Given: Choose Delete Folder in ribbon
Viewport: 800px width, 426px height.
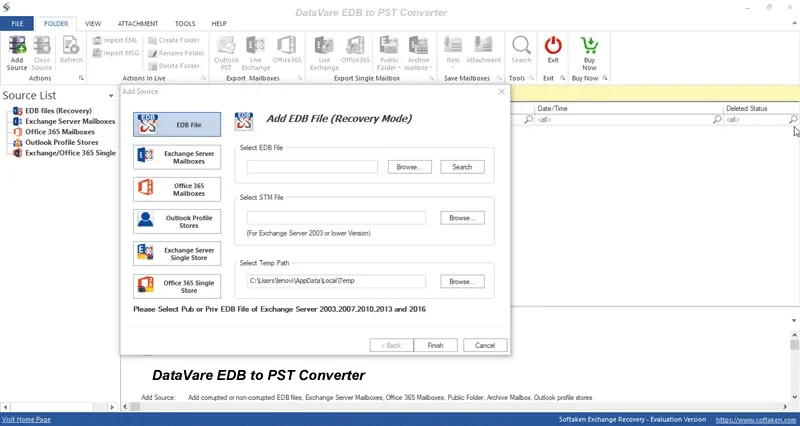Looking at the screenshot, I should (x=174, y=66).
